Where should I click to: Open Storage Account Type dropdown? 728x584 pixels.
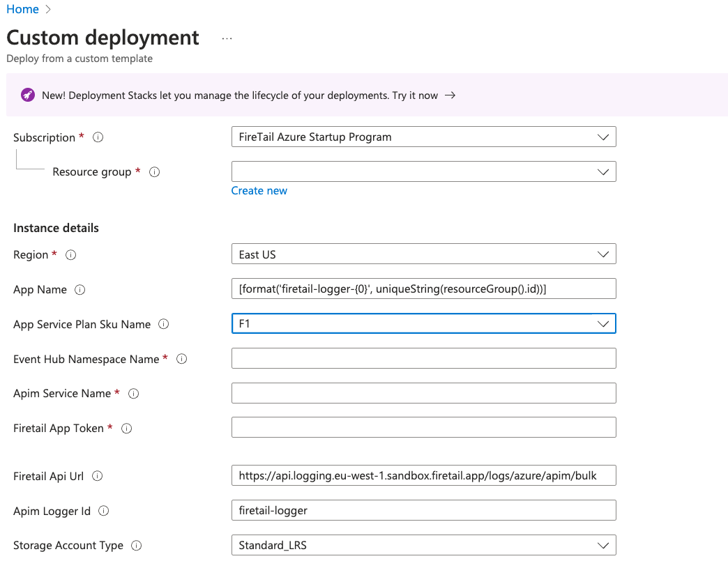tap(423, 545)
